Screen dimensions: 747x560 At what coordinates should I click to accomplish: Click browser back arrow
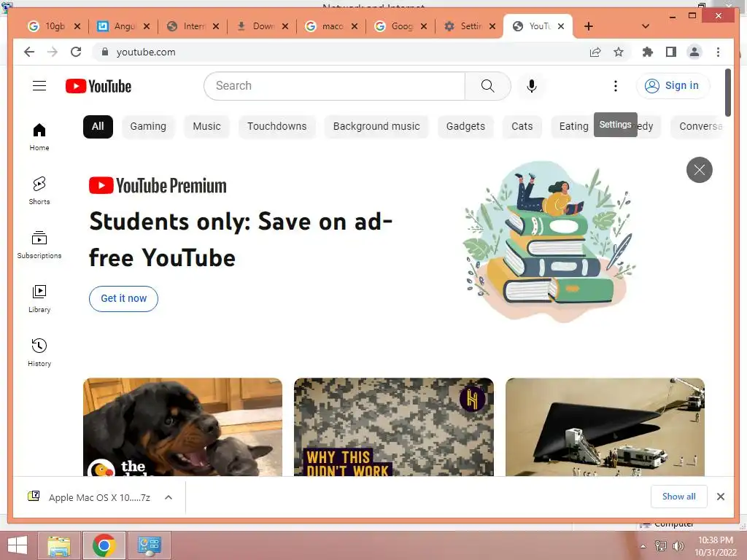(29, 52)
